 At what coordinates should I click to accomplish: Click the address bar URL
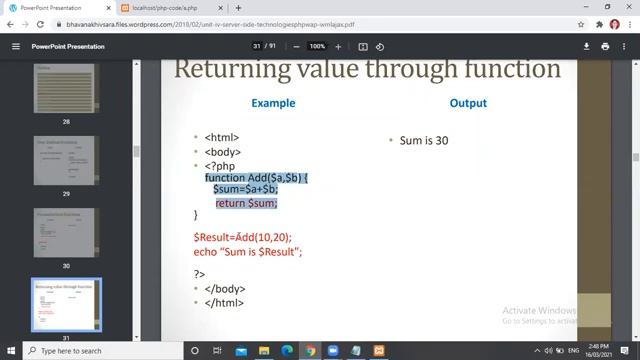click(210, 24)
